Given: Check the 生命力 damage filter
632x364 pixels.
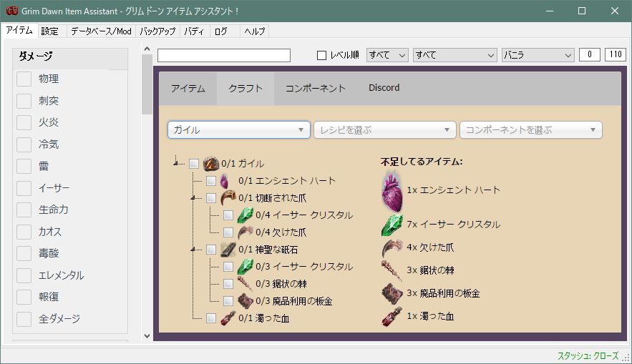Looking at the screenshot, I should 24,210.
